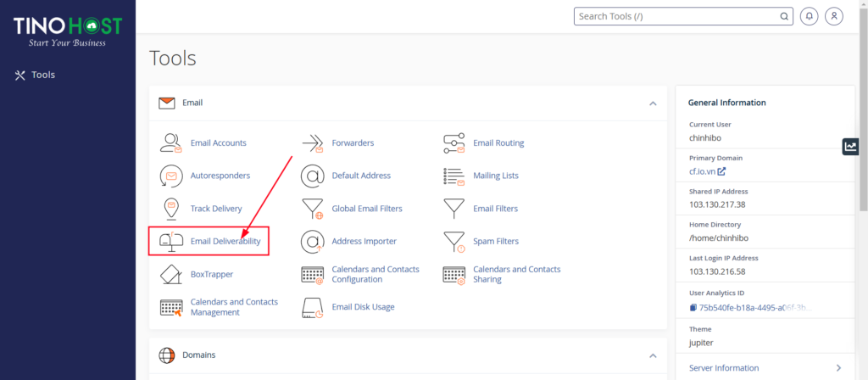
Task: Open the Server Information link
Action: coord(724,368)
